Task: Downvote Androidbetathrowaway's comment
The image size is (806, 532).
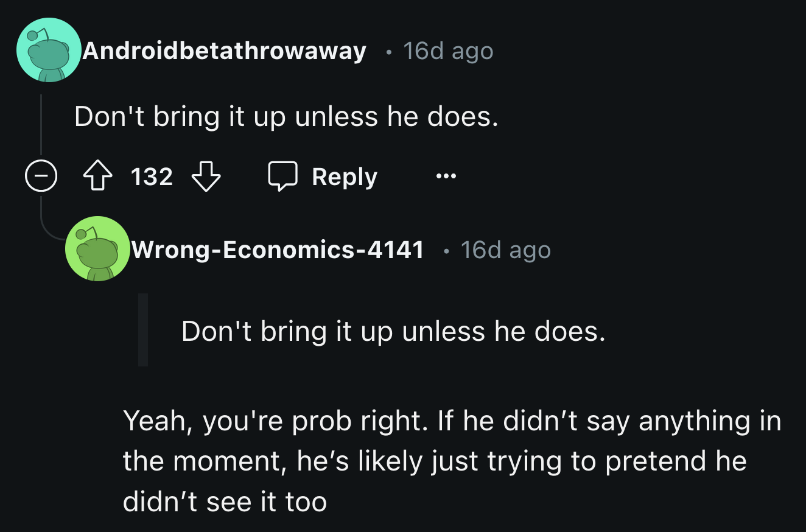Action: [x=206, y=177]
